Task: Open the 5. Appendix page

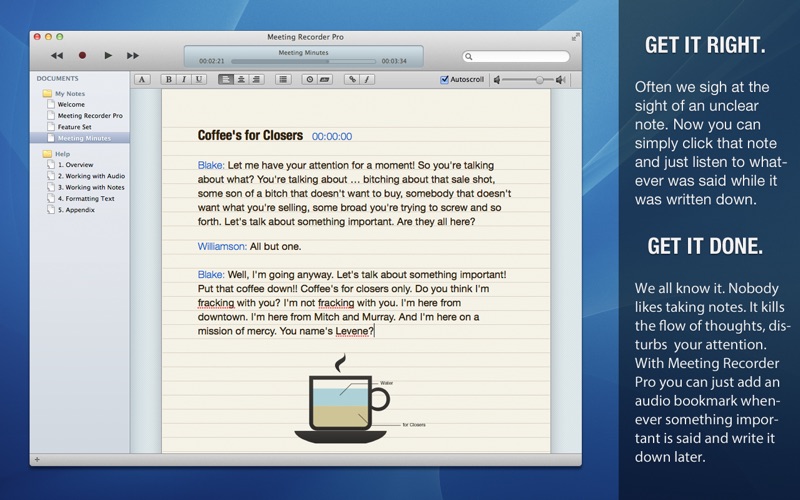Action: pyautogui.click(x=76, y=210)
